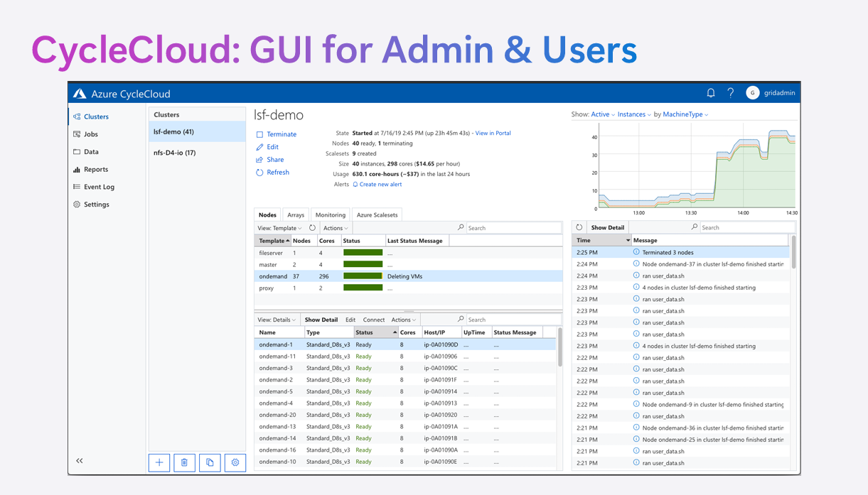Image resolution: width=868 pixels, height=495 pixels.
Task: Open the MachineType grouping dropdown
Action: point(686,114)
